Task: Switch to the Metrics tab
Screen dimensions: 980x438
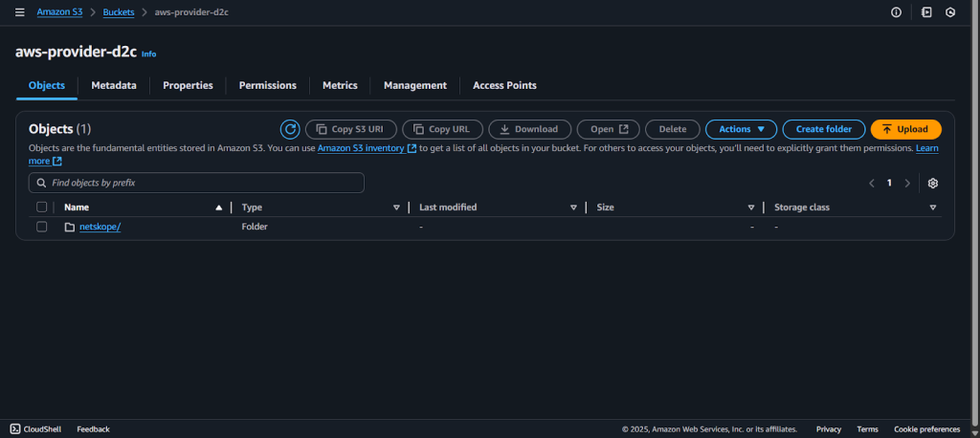Action: tap(340, 86)
